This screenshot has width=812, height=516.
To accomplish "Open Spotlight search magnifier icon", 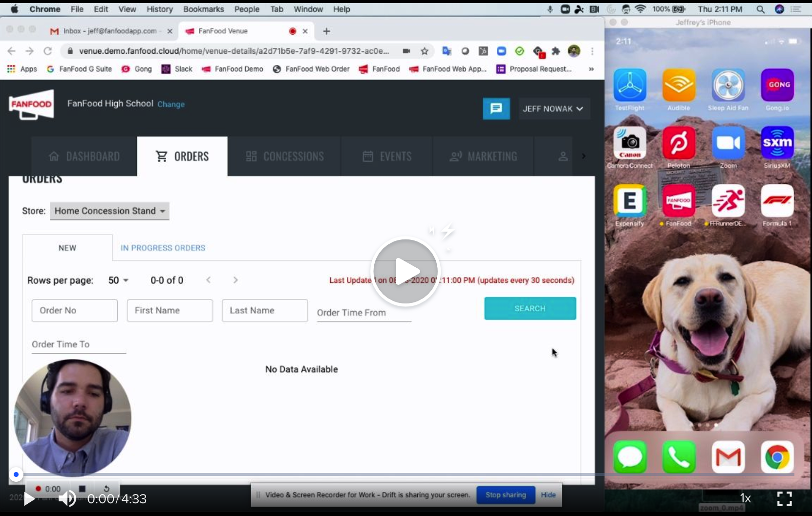I will 760,9.
